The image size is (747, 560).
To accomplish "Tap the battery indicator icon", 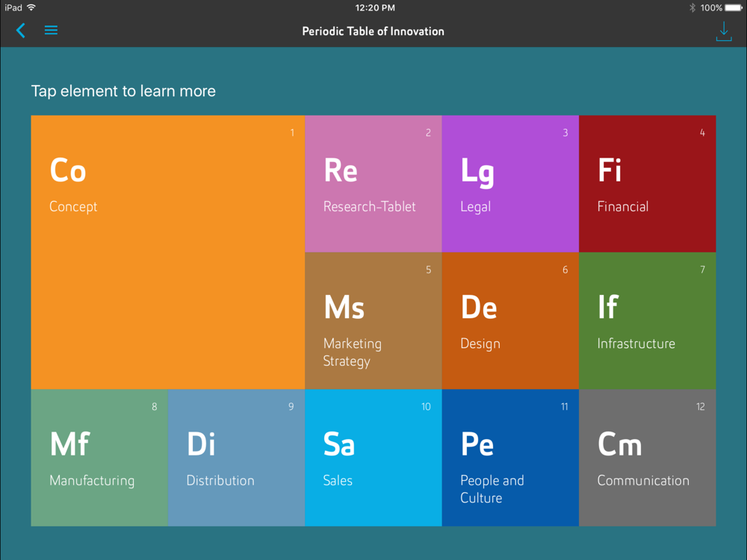I will [x=734, y=7].
